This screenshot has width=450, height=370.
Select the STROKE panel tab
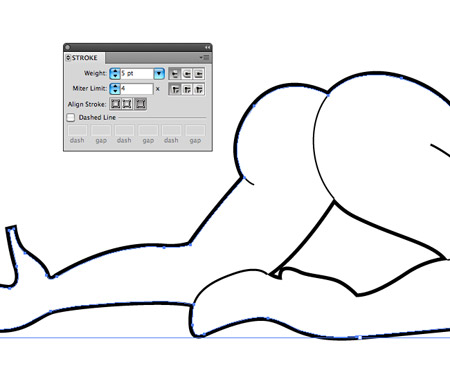(x=84, y=58)
